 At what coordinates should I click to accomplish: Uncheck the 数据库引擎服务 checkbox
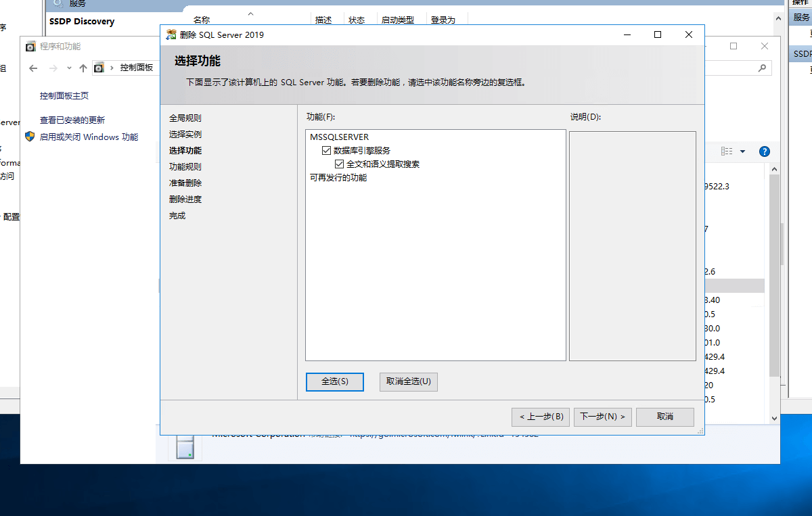[327, 151]
